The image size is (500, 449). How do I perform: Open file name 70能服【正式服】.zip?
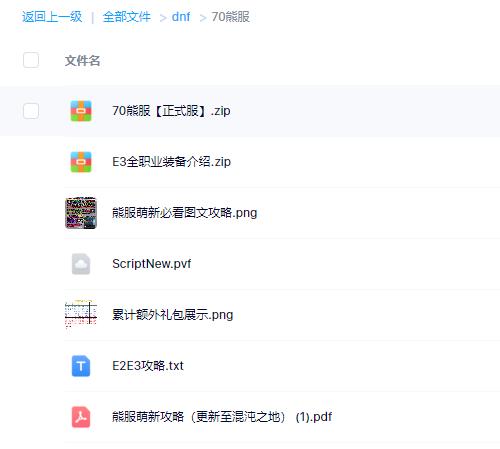click(x=171, y=111)
